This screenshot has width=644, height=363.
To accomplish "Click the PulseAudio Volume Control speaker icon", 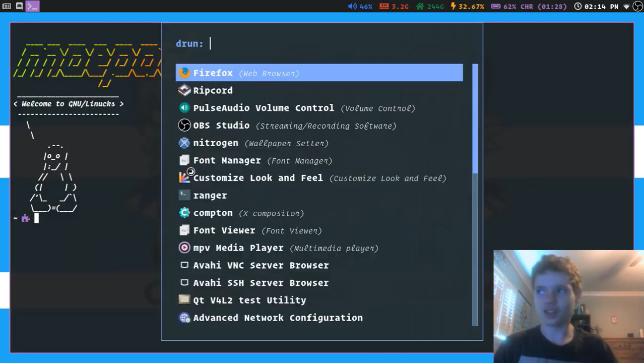I will click(184, 108).
